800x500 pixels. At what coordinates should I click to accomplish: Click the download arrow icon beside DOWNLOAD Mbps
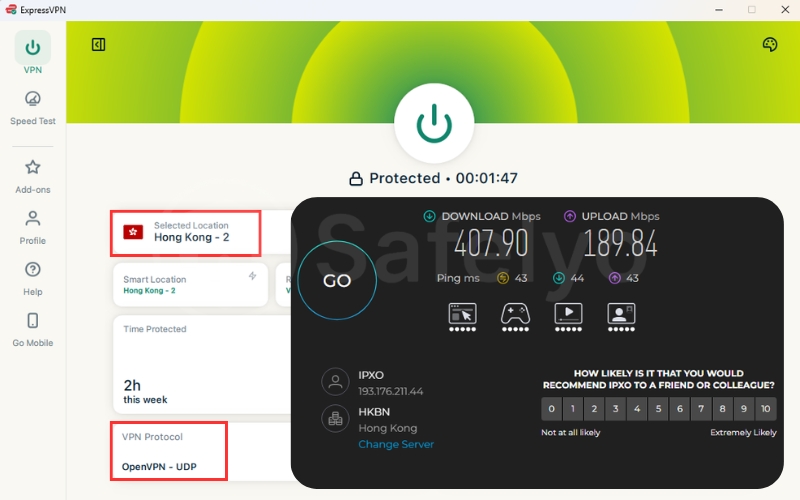430,216
